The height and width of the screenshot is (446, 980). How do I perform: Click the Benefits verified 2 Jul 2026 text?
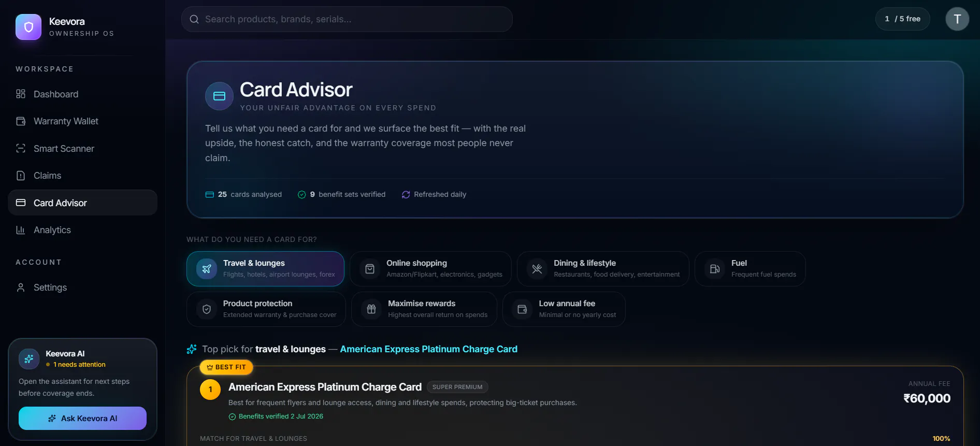pos(281,416)
